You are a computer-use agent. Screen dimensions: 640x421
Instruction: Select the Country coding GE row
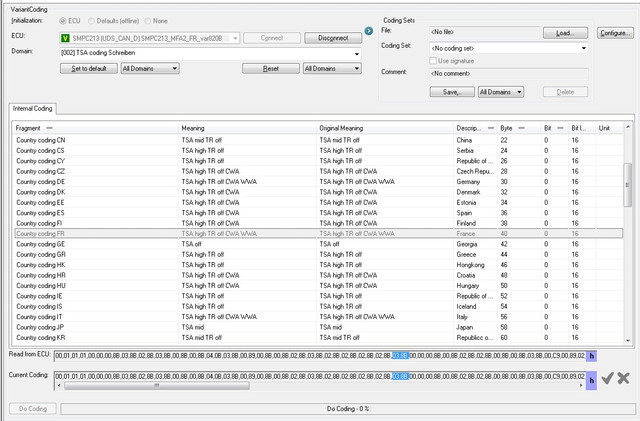[x=318, y=244]
